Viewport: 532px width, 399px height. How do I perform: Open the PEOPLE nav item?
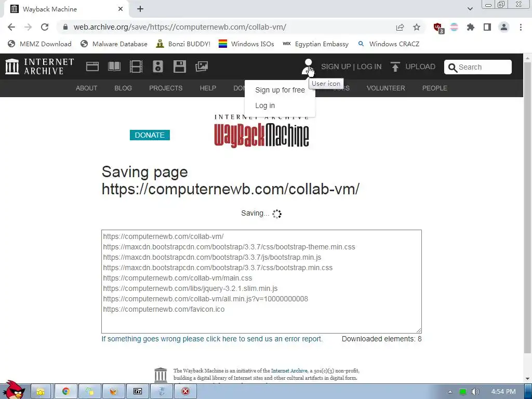coord(435,88)
